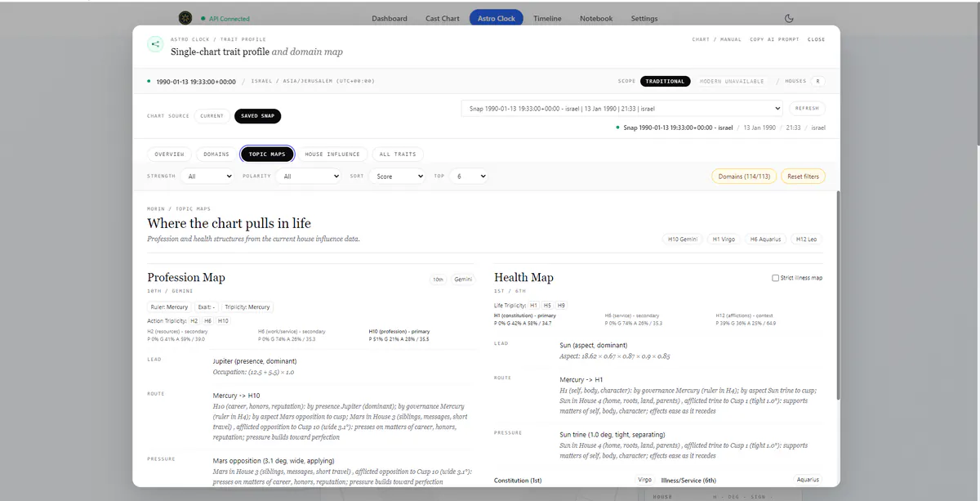
Task: Click Reset filters button
Action: pos(803,176)
